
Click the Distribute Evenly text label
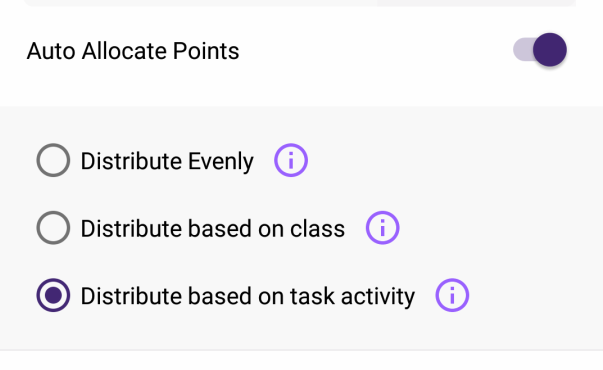[167, 161]
